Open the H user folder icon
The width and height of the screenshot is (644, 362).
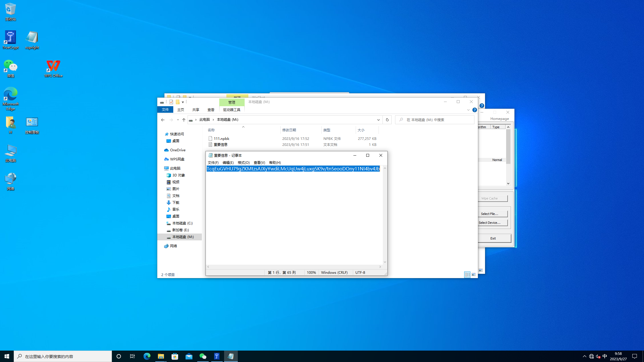11,125
